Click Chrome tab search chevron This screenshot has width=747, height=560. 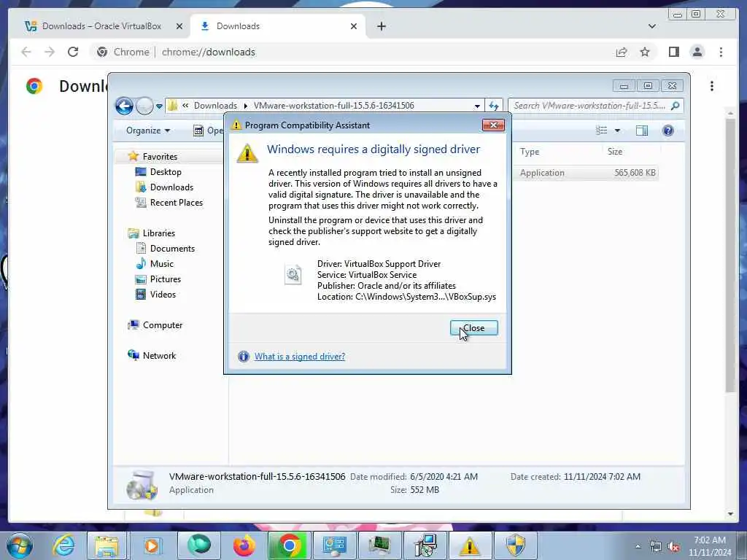tap(651, 27)
